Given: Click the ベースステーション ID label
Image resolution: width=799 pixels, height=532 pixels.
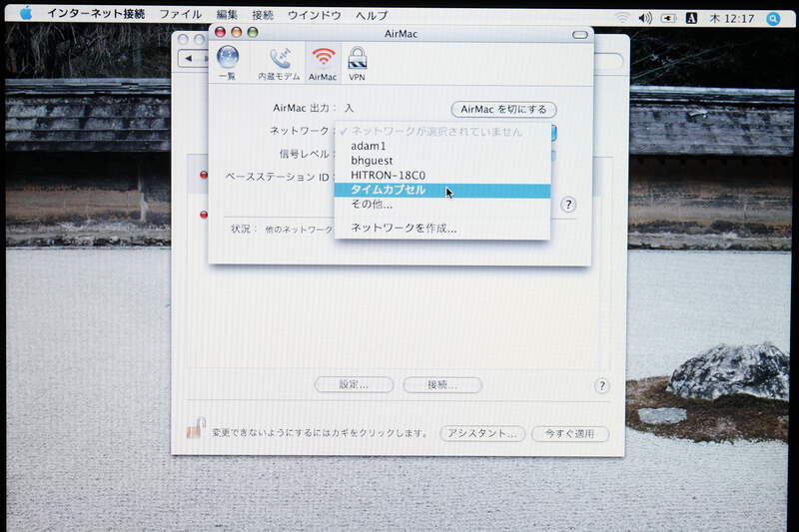Looking at the screenshot, I should click(x=280, y=177).
